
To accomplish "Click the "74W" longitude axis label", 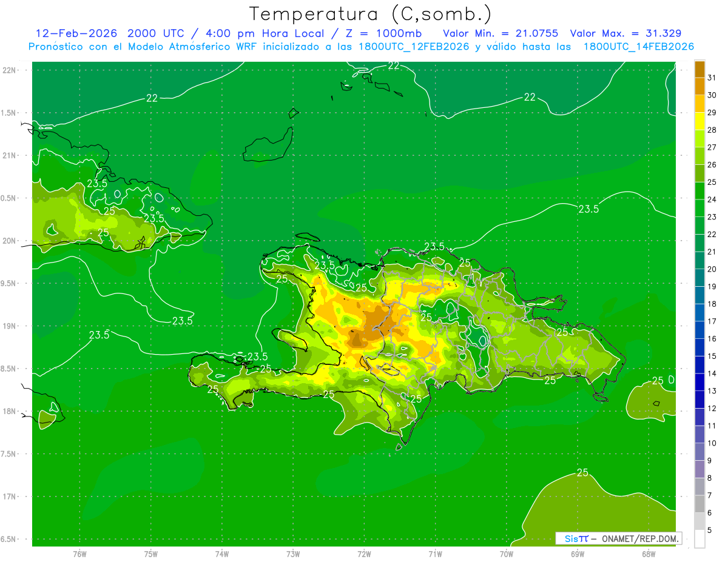I will click(x=222, y=554).
